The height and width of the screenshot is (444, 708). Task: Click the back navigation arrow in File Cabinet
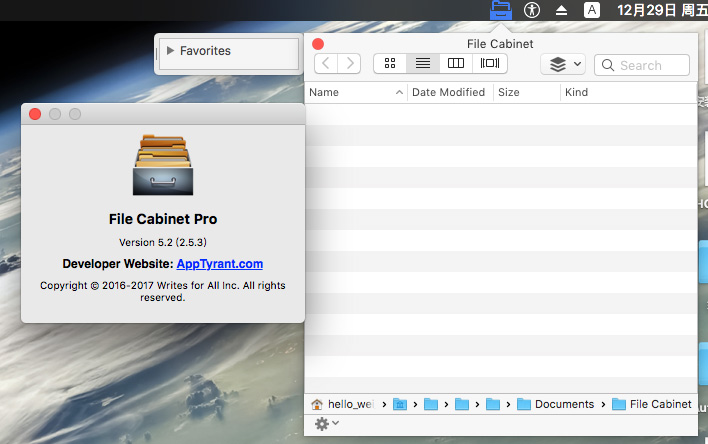coord(326,64)
